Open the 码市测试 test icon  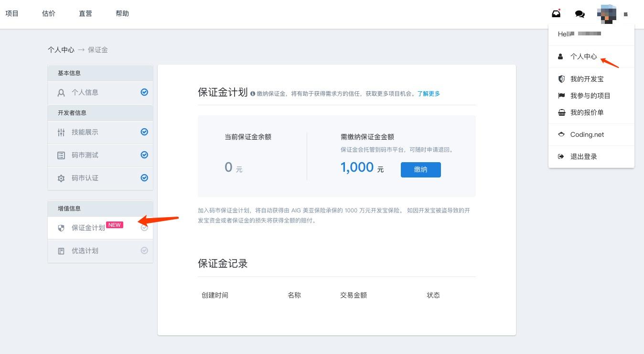pos(61,155)
